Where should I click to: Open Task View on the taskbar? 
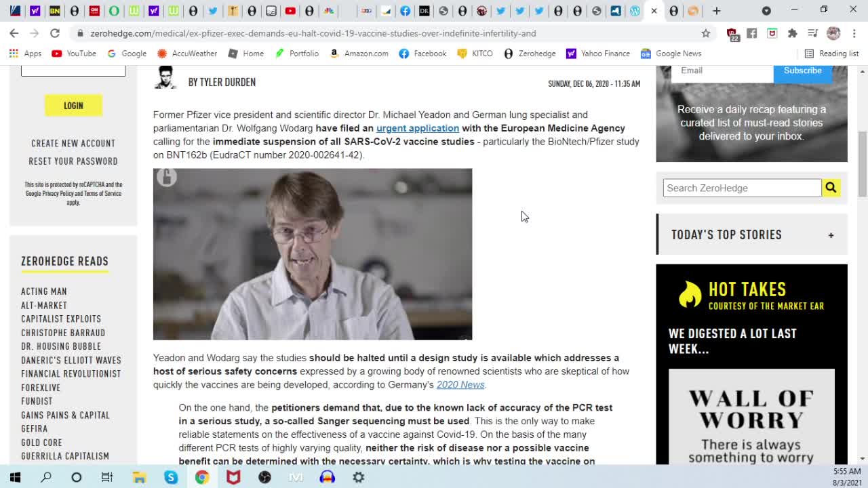pos(107,477)
